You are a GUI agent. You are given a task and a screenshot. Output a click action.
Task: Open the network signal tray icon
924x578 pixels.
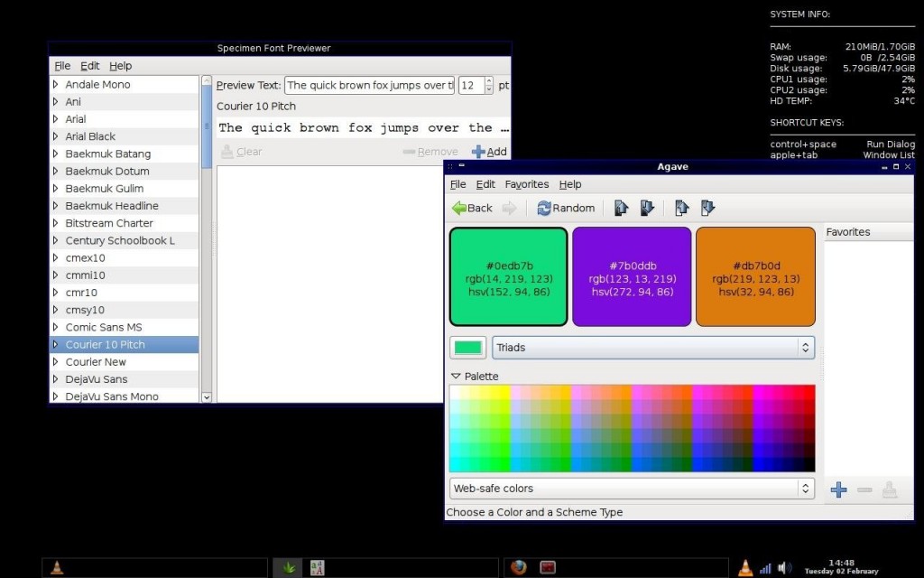[765, 569]
